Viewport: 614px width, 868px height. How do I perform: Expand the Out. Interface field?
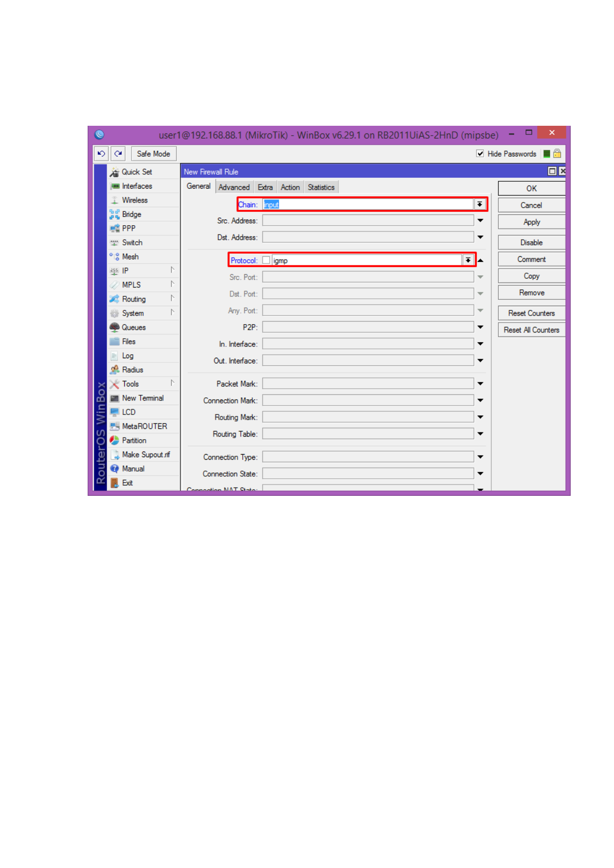(x=480, y=361)
